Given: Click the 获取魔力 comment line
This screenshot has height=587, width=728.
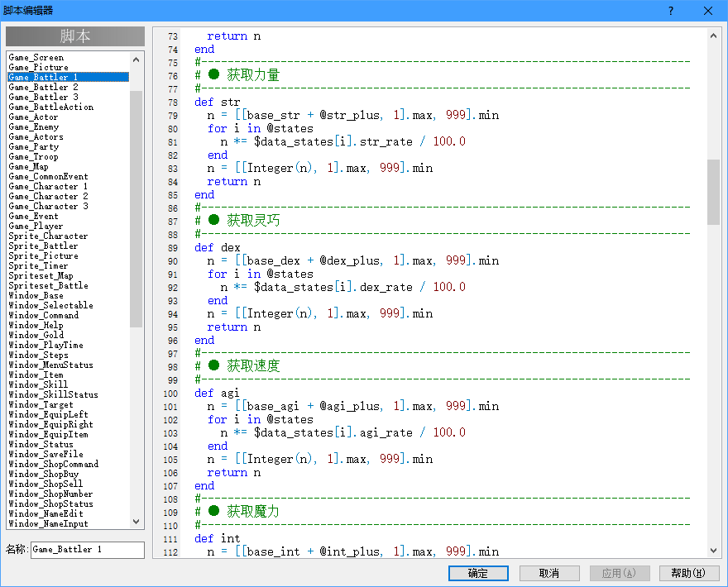Looking at the screenshot, I should point(237,512).
